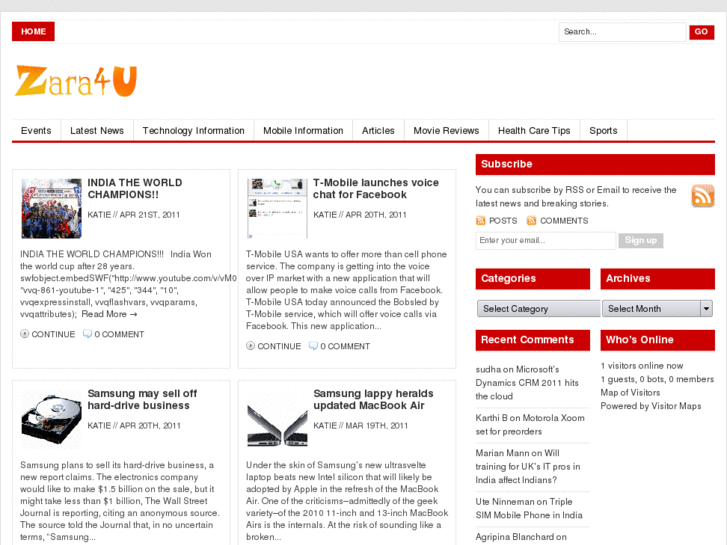Image resolution: width=727 pixels, height=545 pixels.
Task: Open the COMMENTS feed link
Action: point(564,221)
